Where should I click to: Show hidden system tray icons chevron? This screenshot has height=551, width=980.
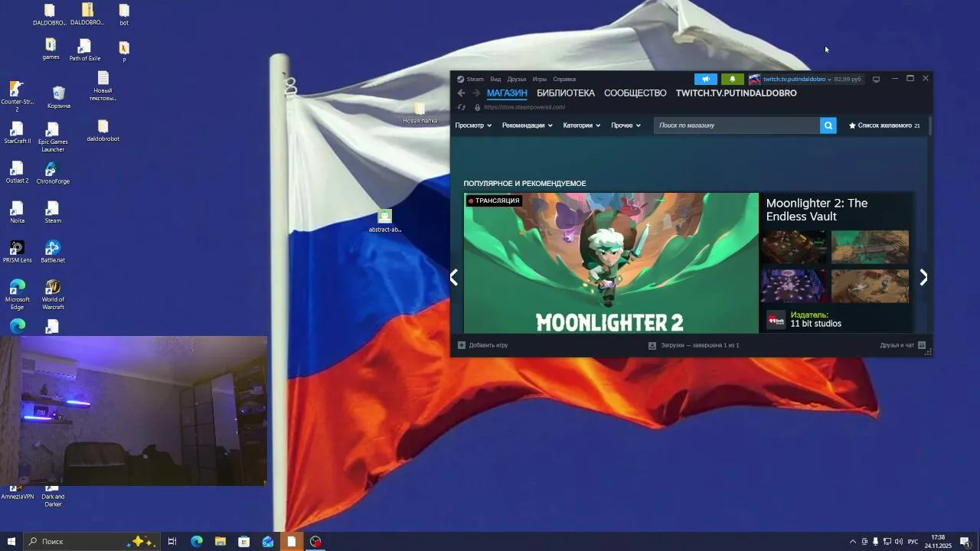853,542
